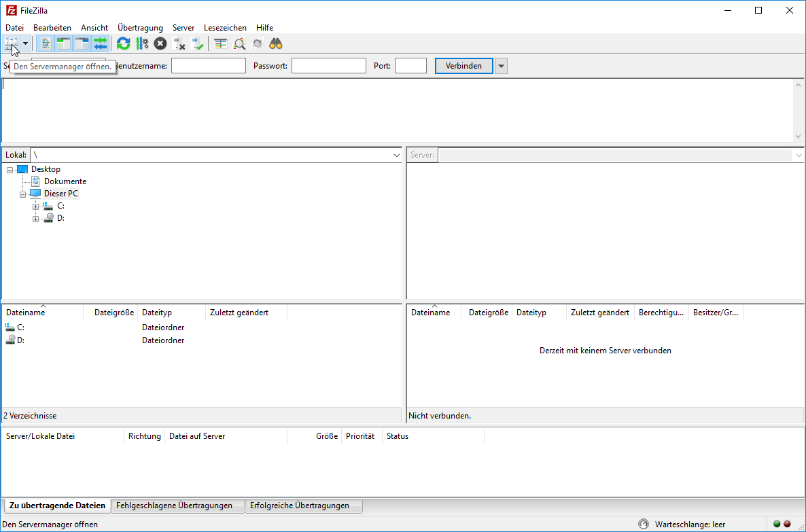Click the reconnect to server icon
806x532 pixels.
click(198, 43)
